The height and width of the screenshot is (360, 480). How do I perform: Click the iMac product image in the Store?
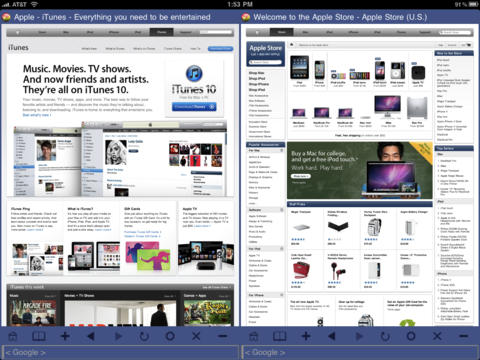pos(387,106)
